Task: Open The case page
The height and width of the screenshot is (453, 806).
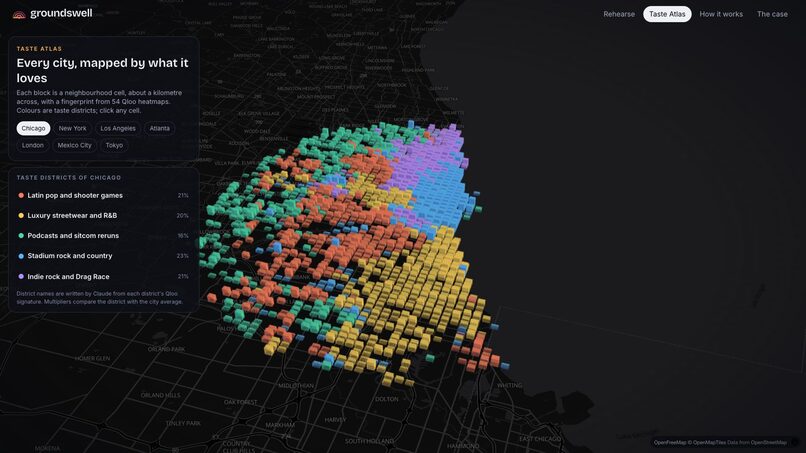Action: [x=772, y=14]
